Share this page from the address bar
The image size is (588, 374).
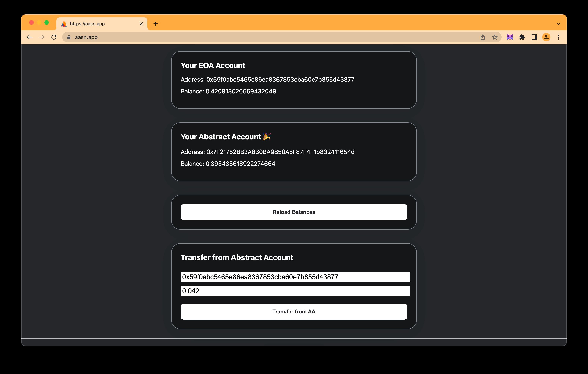coord(482,37)
